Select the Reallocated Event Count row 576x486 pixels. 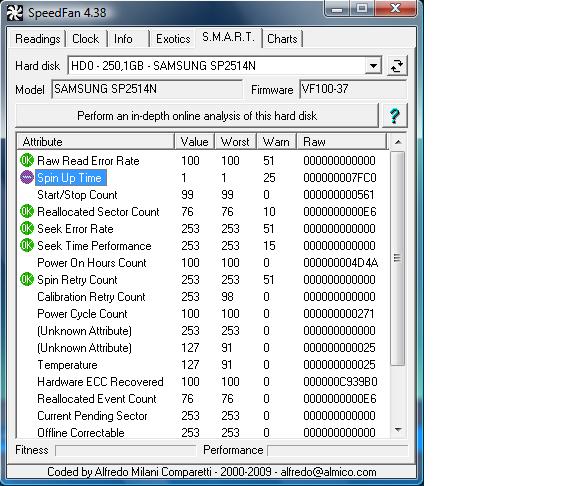[203, 399]
